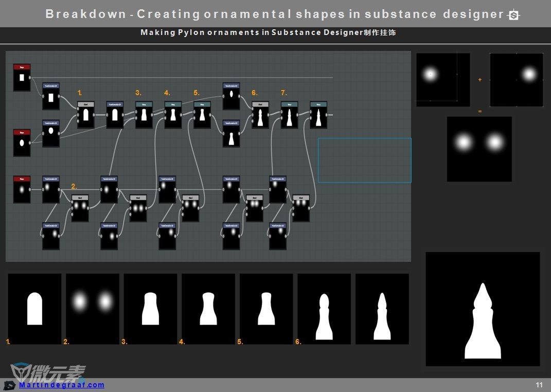551x392 pixels.
Task: Select the Shape node with white oval
Action: (22, 142)
